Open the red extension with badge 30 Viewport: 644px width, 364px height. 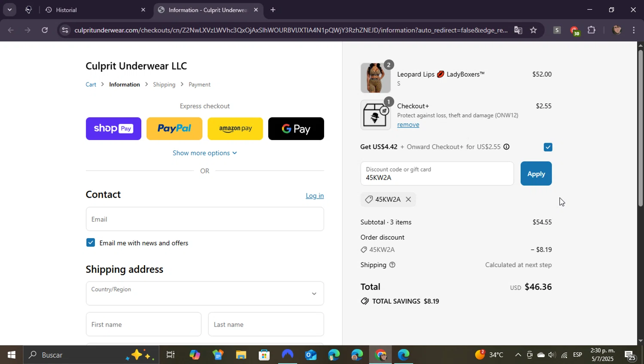click(x=574, y=31)
